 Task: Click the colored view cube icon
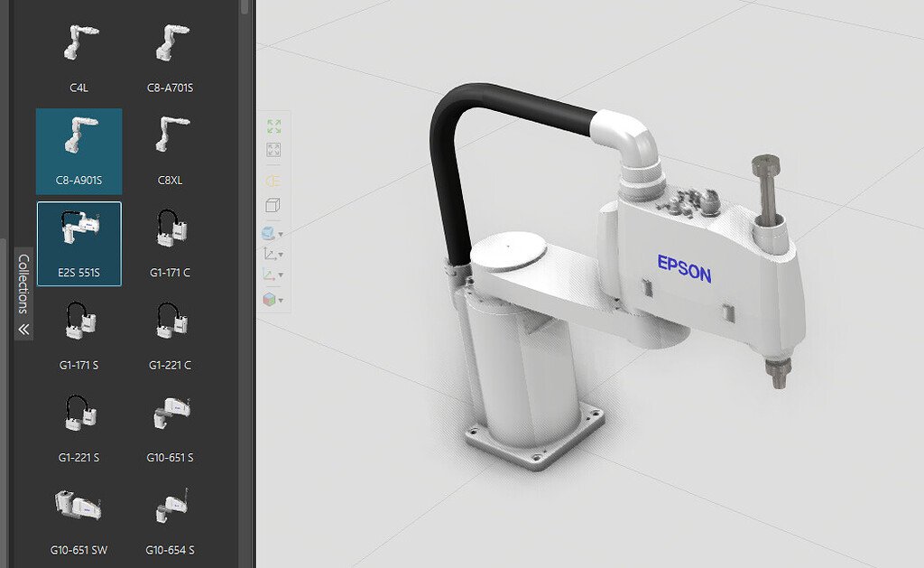point(269,300)
